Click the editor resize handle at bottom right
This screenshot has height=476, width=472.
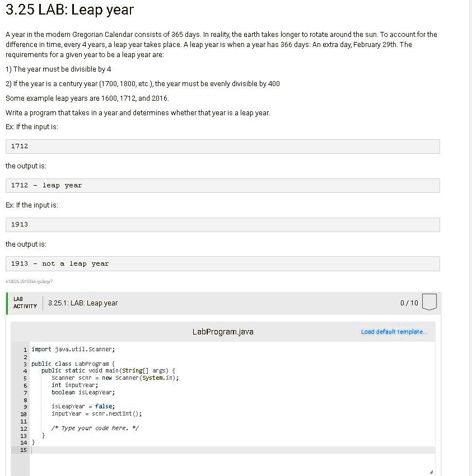tap(431, 470)
